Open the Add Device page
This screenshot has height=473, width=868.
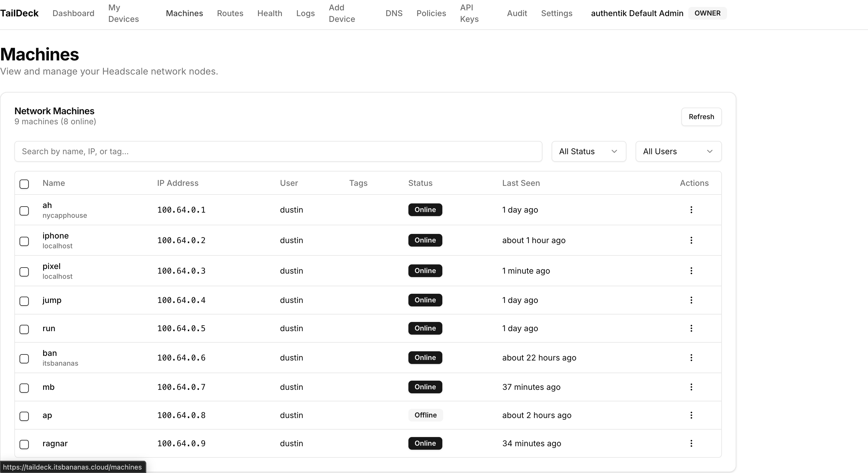click(341, 13)
